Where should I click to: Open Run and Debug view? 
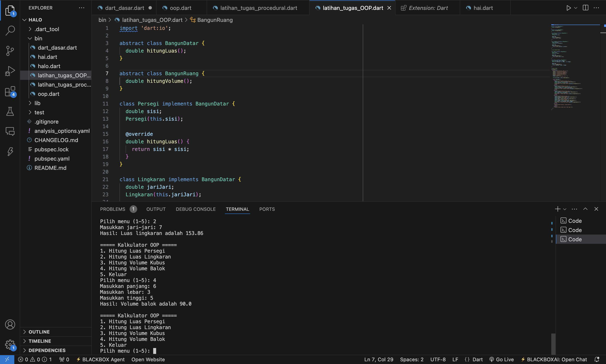click(x=10, y=71)
